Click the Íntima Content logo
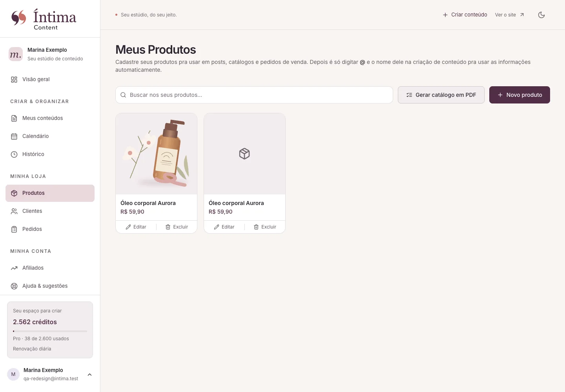The height and width of the screenshot is (392, 565). [x=44, y=19]
